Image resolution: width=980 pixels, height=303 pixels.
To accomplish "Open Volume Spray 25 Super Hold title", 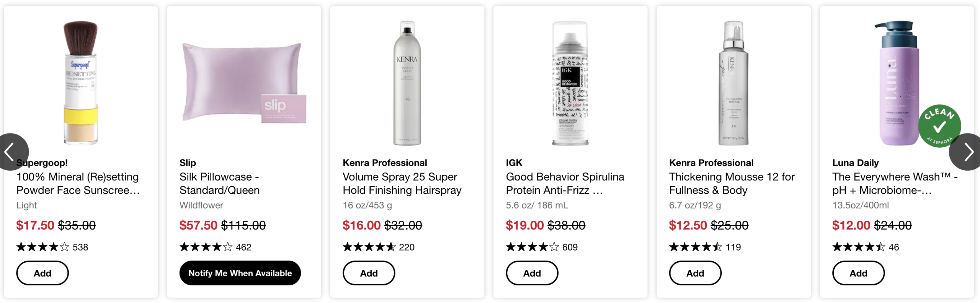I will click(x=402, y=184).
